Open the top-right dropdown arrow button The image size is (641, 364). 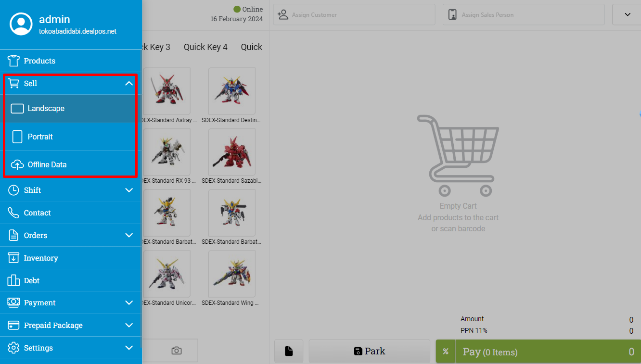[627, 14]
